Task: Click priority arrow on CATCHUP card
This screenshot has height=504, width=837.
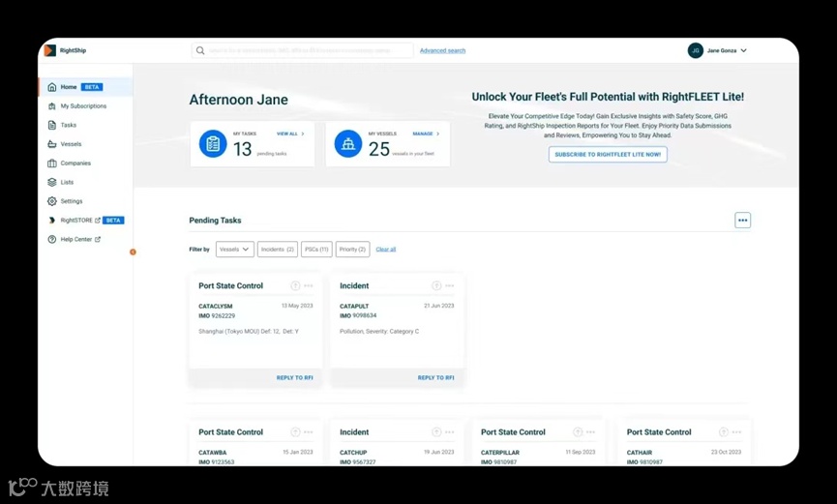Action: click(x=436, y=431)
